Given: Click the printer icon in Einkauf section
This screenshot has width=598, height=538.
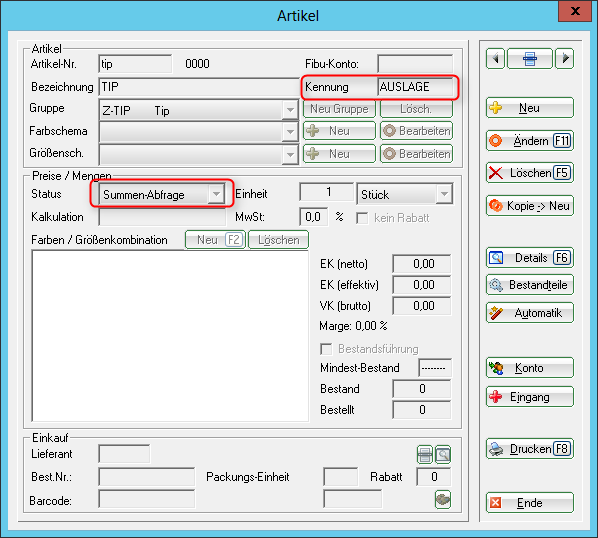Looking at the screenshot, I should 425,454.
